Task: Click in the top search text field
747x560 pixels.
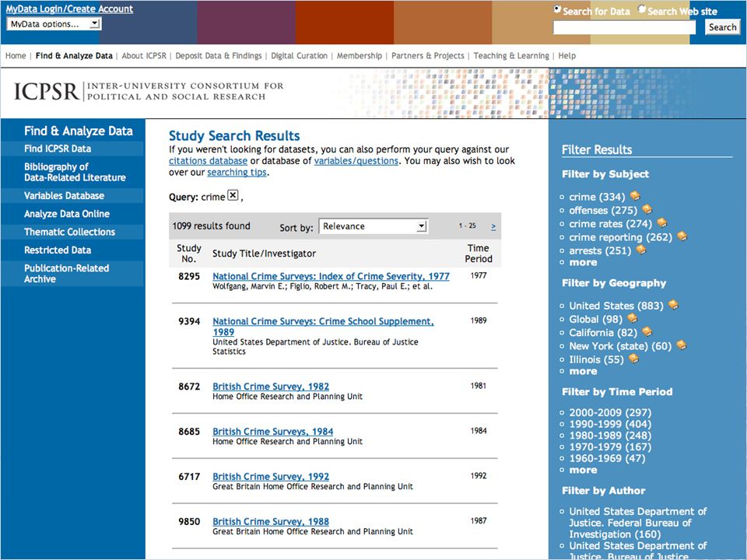Action: point(624,27)
